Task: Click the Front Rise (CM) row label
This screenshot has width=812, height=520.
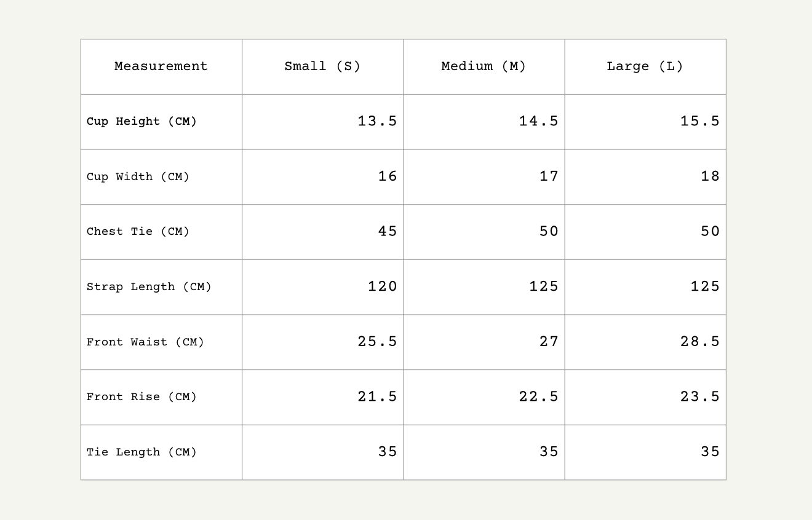Action: click(x=141, y=397)
